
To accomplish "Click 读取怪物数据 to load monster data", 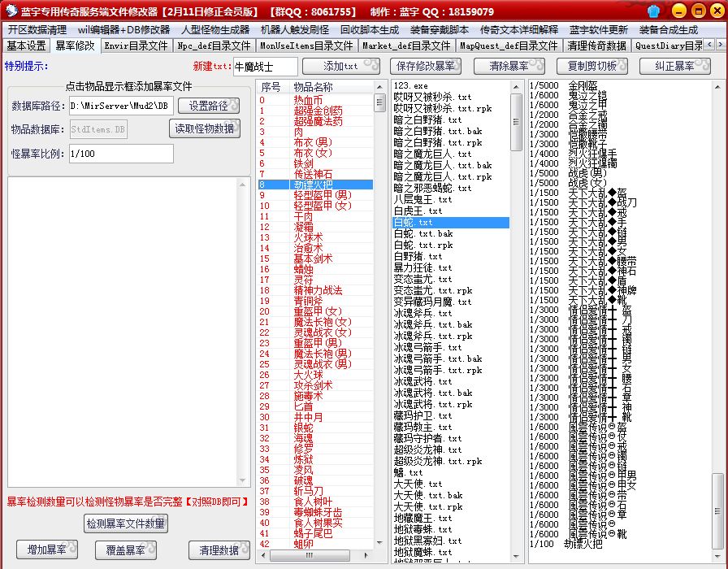I will 204,128.
